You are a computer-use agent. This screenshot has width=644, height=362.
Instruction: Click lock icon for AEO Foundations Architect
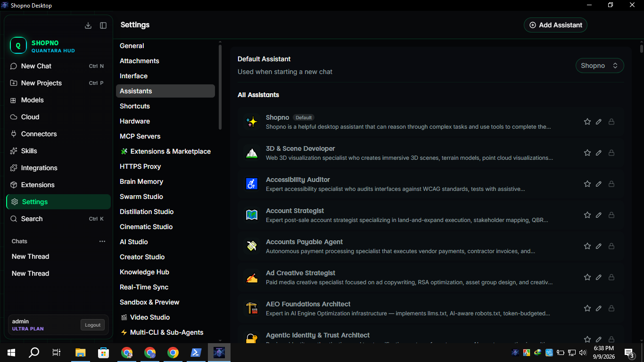coord(611,308)
